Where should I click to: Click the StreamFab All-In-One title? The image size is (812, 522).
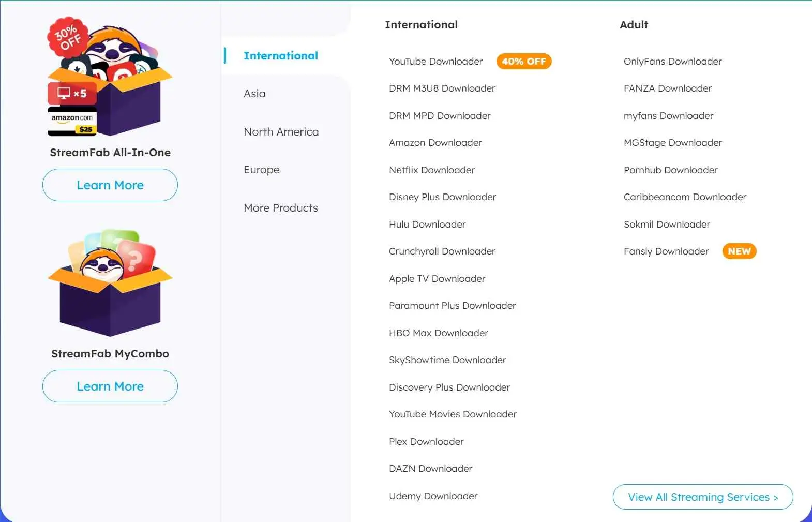click(x=110, y=153)
